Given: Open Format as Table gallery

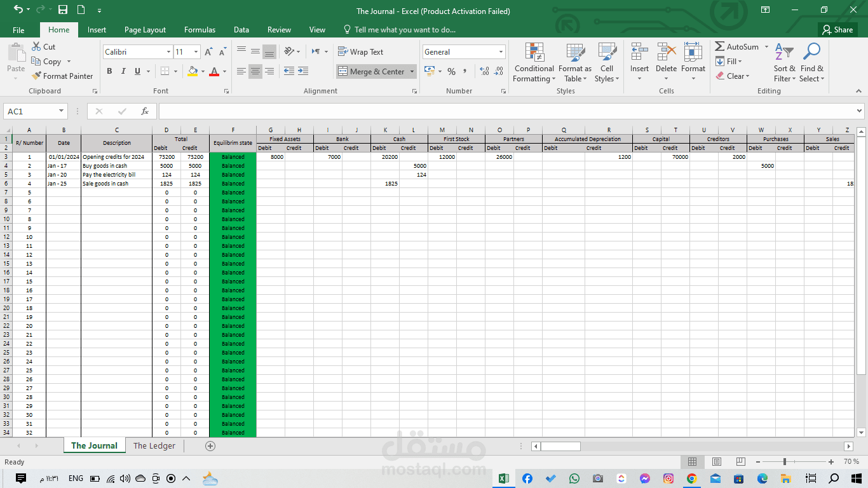Looking at the screenshot, I should click(575, 62).
